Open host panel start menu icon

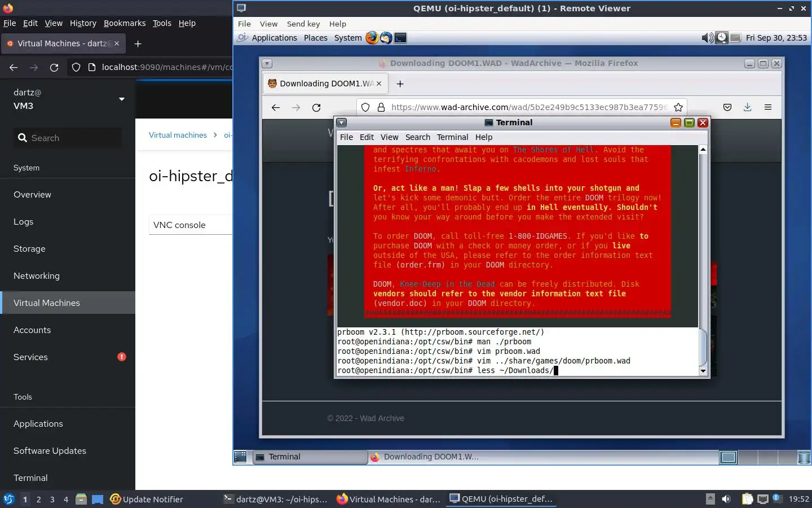tap(9, 499)
